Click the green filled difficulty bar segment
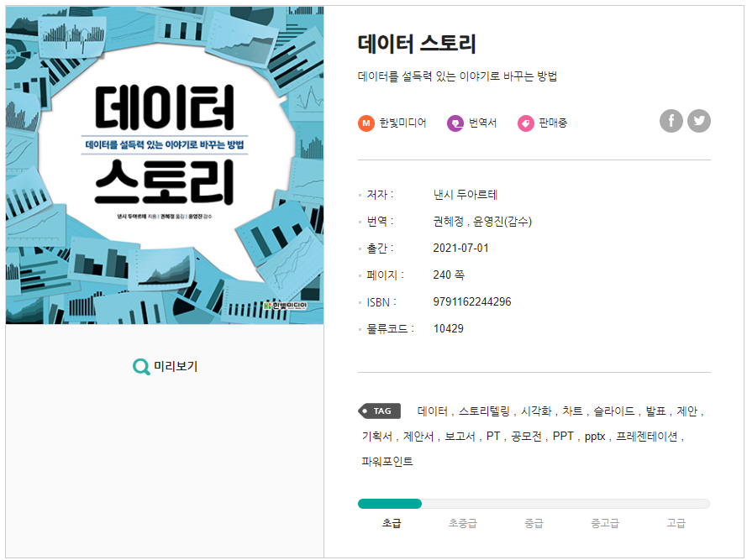 tap(390, 504)
